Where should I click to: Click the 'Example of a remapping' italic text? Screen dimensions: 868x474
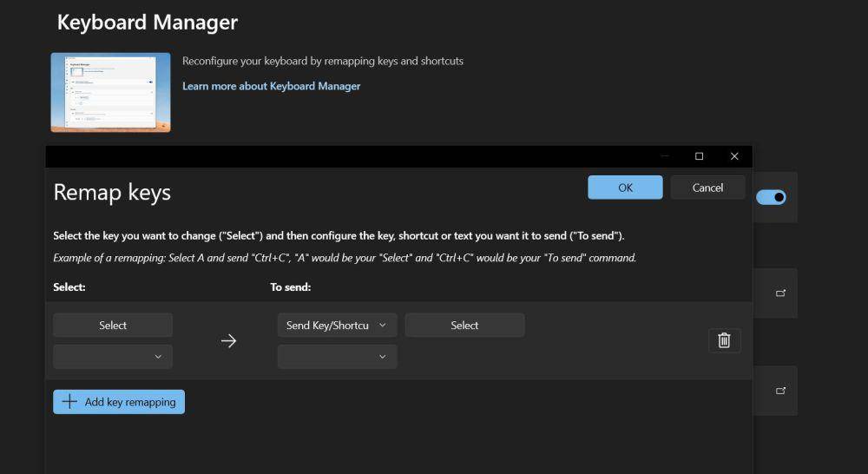pos(345,258)
